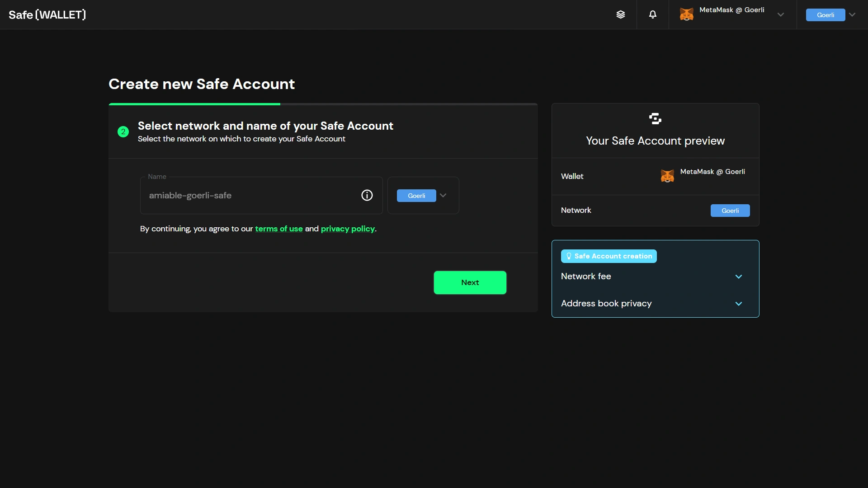
Task: Click the lightbulb Safe Account creation badge
Action: [x=609, y=256]
